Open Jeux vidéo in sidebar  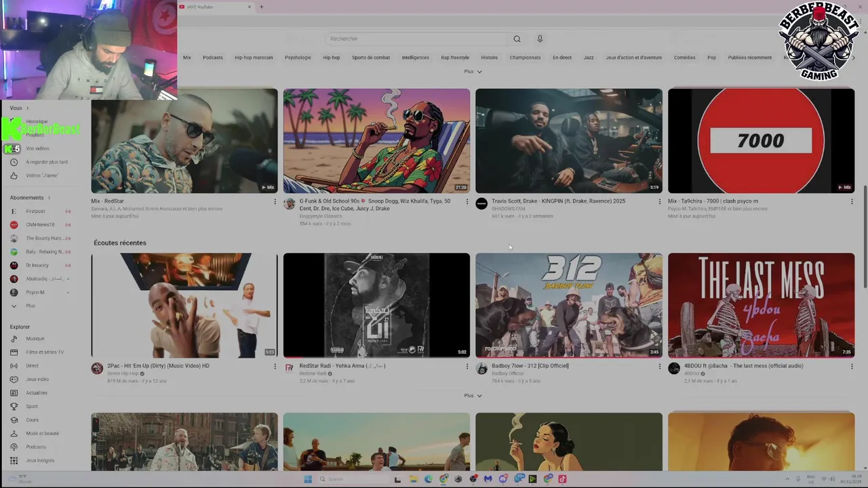point(37,379)
